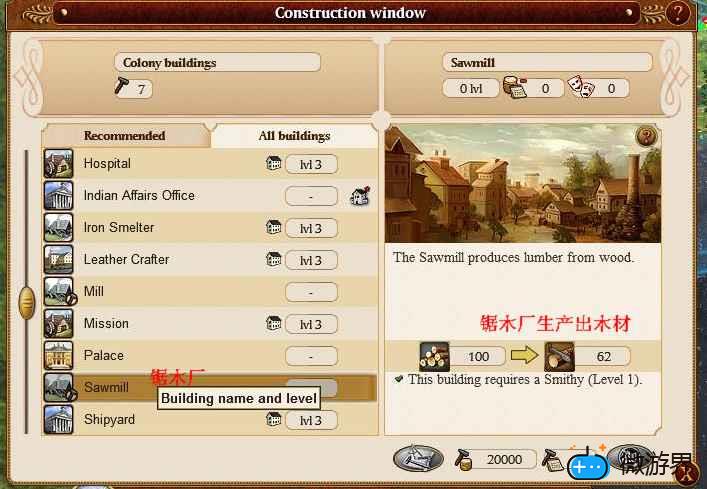The height and width of the screenshot is (489, 707).
Task: Click the hammer build button at bottom
Action: point(418,459)
